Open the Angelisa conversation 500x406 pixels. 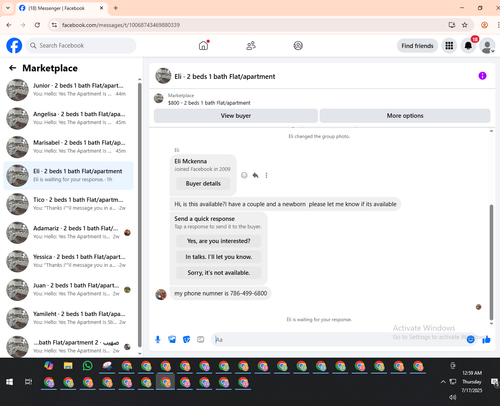[x=68, y=118]
